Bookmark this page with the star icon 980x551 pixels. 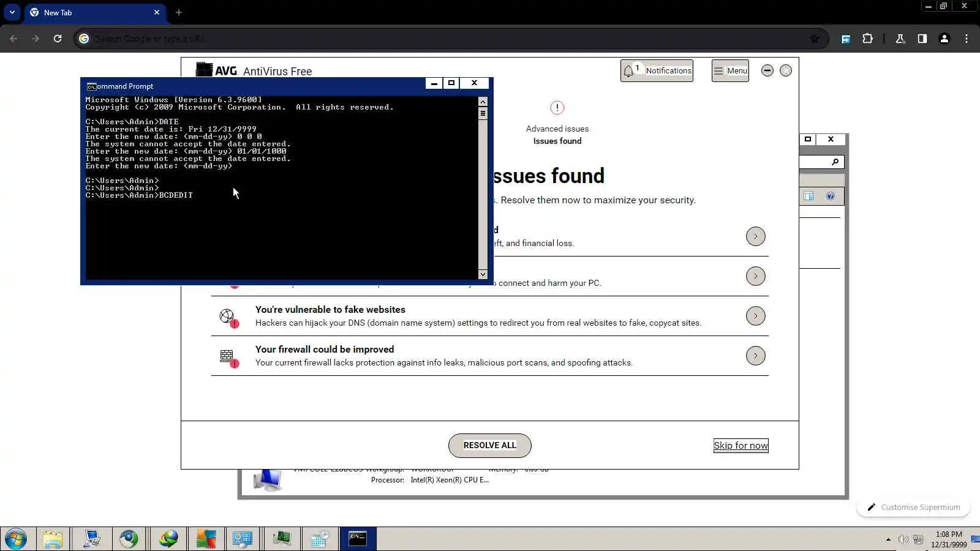(815, 39)
